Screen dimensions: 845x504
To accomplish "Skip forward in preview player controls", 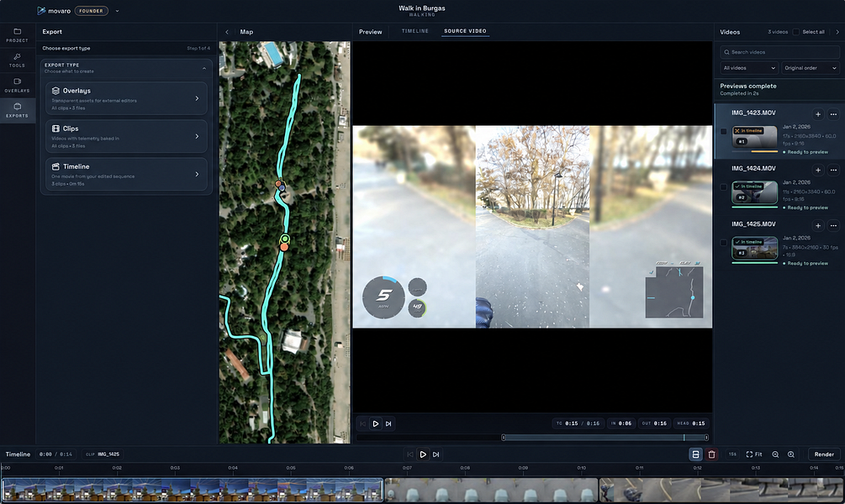I will [x=388, y=423].
